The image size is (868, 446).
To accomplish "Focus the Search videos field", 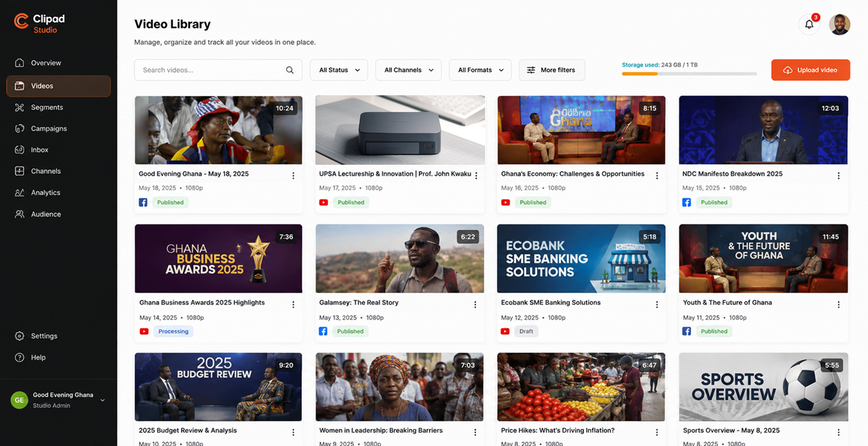I will [218, 70].
